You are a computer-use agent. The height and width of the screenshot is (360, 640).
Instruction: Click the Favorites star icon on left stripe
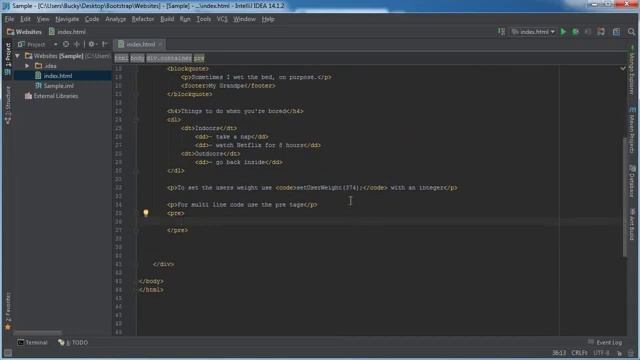(x=8, y=327)
